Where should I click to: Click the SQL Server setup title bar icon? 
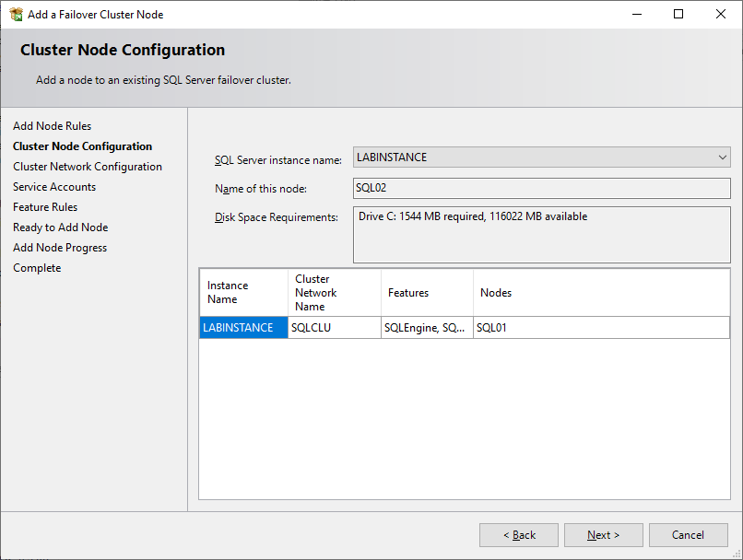[x=16, y=14]
